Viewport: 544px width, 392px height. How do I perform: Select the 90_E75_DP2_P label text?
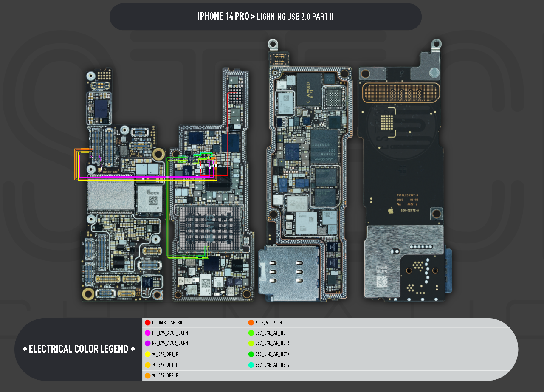165,375
